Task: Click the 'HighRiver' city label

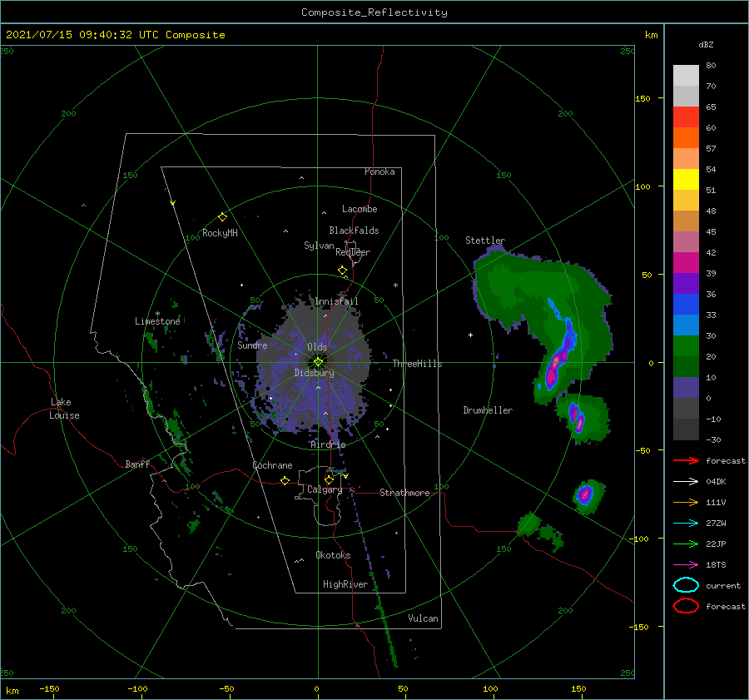Action: pos(345,584)
